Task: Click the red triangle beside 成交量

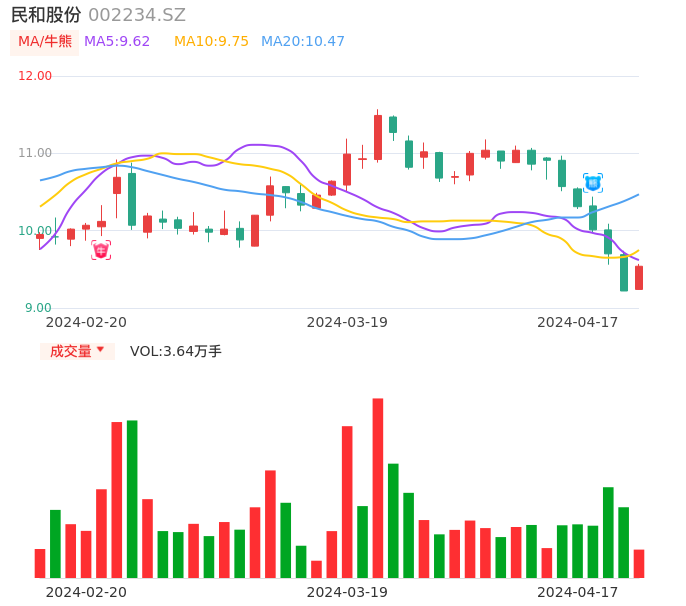Action: [x=100, y=350]
